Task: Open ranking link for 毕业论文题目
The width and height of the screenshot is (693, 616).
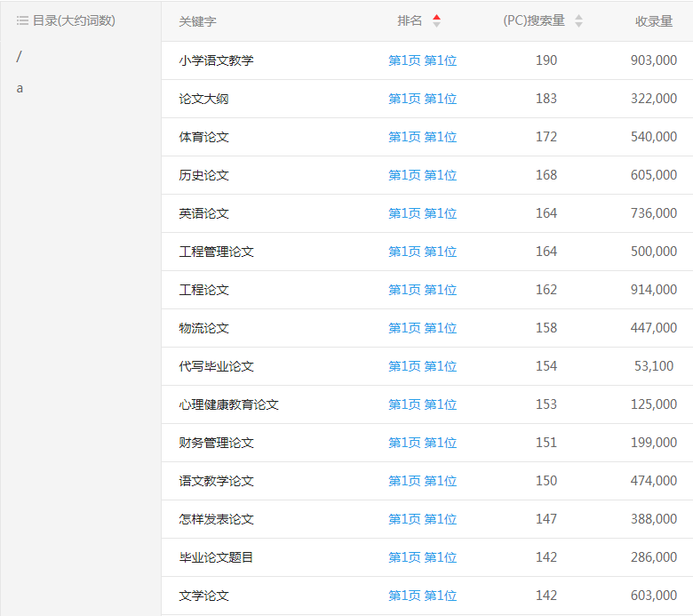Action: (x=422, y=557)
